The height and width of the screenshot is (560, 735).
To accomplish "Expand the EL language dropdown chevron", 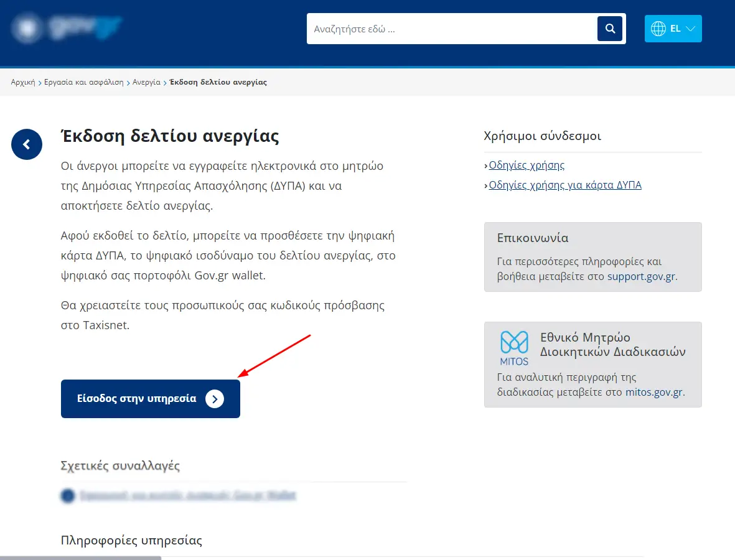I will tap(690, 29).
